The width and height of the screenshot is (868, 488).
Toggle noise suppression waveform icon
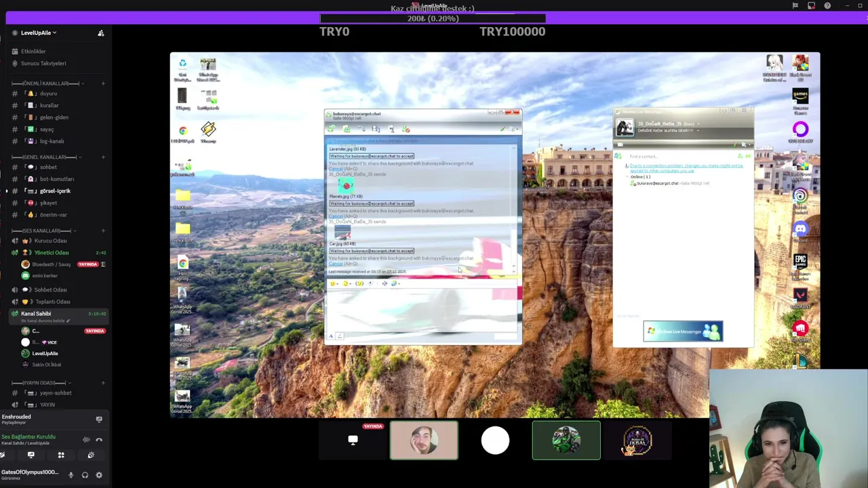pyautogui.click(x=86, y=440)
